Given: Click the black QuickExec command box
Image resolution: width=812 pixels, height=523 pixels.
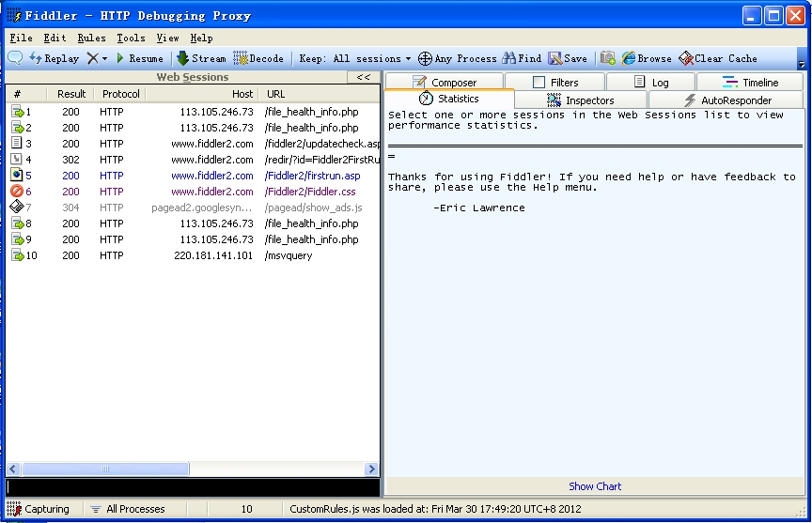Looking at the screenshot, I should (193, 487).
